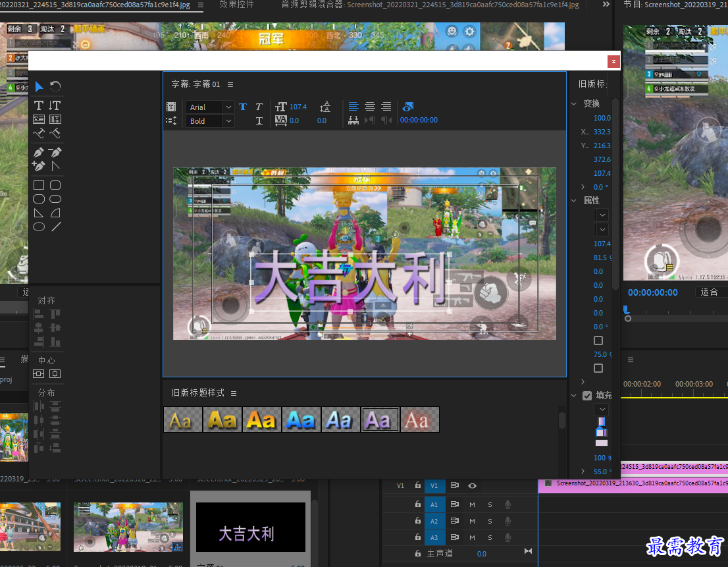Click the horizontal center icon under 中心

tap(39, 374)
